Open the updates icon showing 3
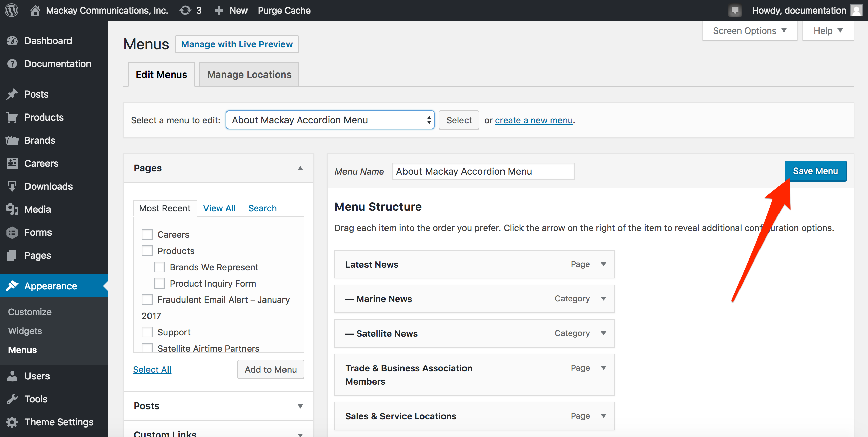Viewport: 868px width, 437px height. 185,10
